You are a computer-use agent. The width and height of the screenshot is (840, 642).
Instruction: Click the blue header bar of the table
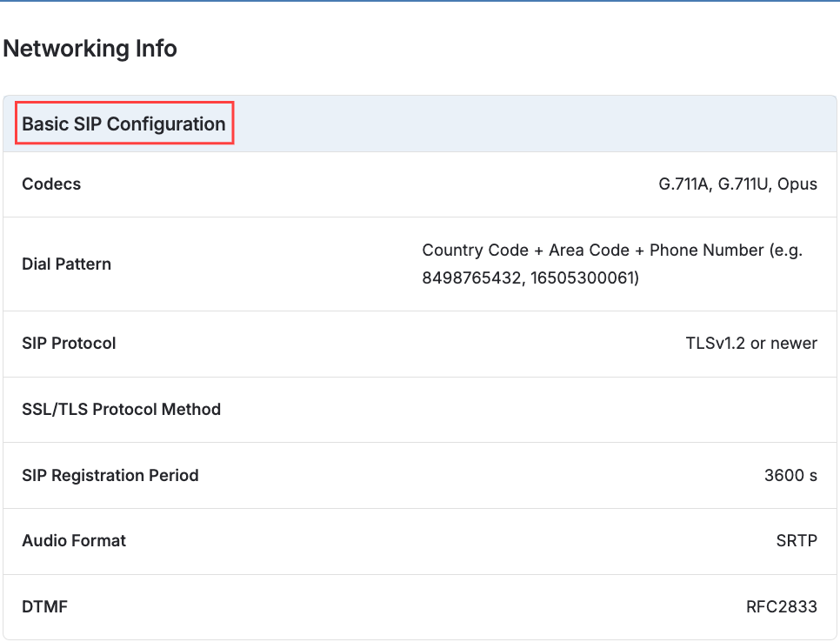click(420, 124)
